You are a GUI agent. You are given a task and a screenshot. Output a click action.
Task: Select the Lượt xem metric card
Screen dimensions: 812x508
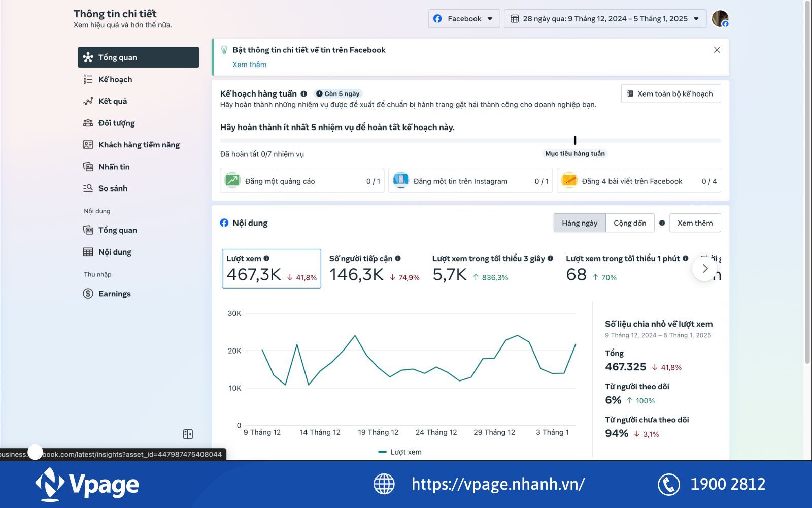point(272,269)
